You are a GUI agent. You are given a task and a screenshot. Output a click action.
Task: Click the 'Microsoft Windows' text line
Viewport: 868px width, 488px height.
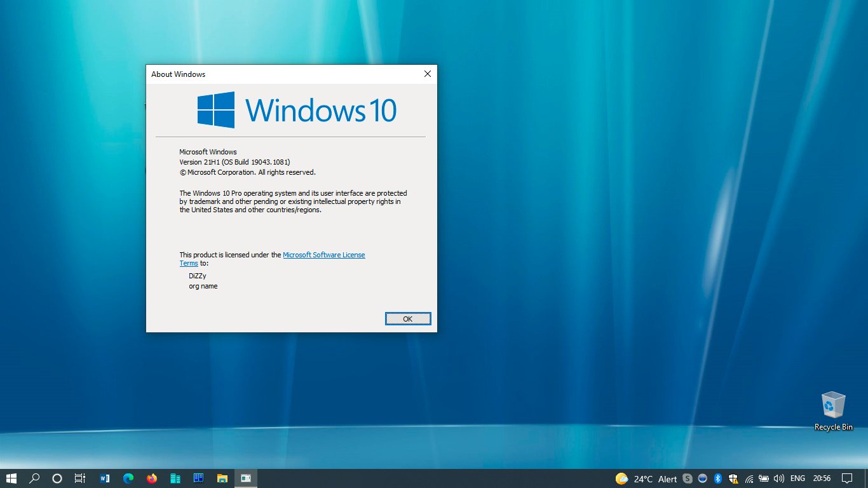[208, 152]
